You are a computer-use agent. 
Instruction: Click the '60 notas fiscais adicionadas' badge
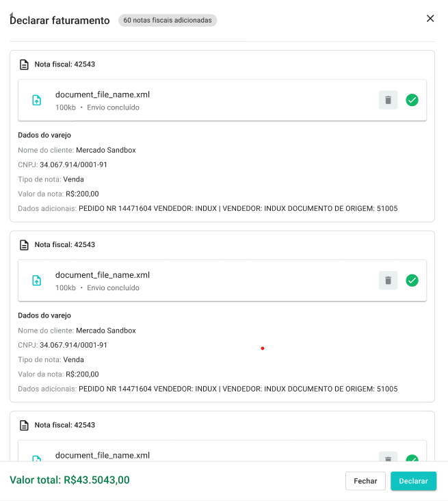point(168,21)
